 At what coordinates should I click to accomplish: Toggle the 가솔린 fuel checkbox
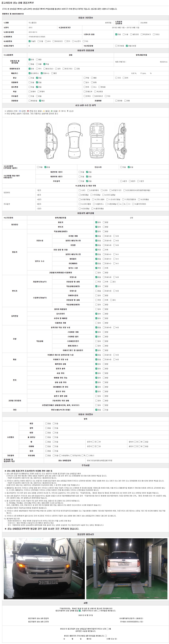click(30, 41)
